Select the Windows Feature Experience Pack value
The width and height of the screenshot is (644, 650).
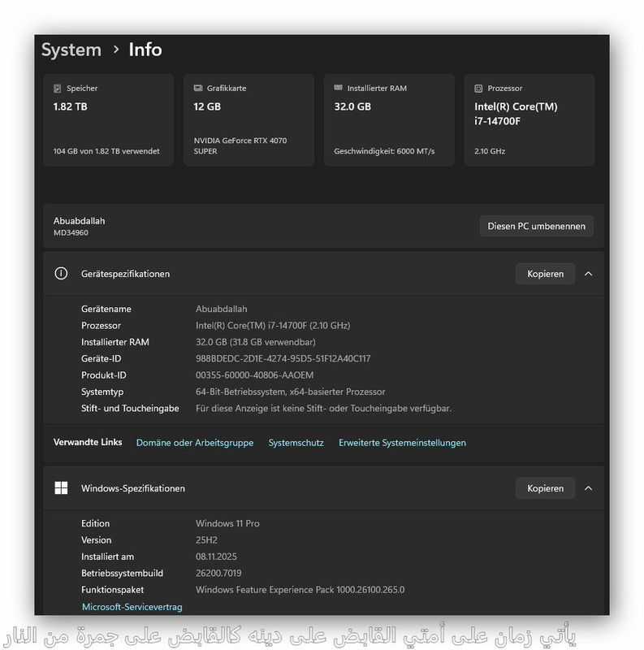click(x=300, y=590)
